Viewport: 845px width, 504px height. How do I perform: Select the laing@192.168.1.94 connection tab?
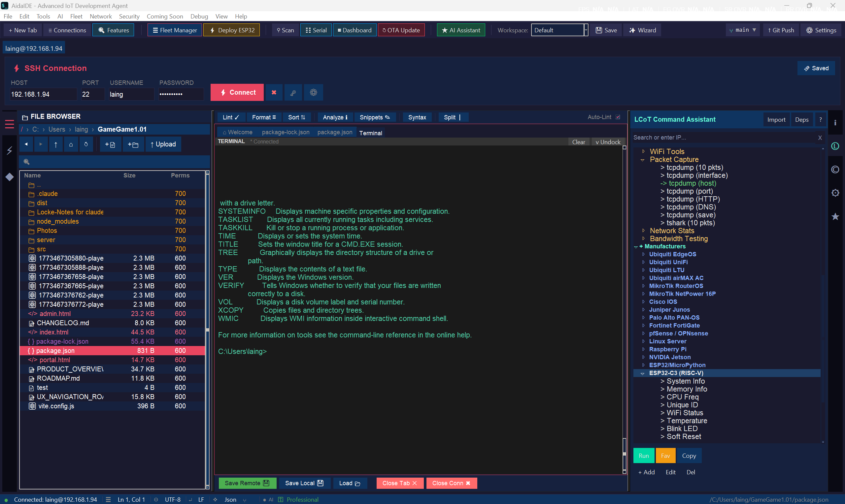point(34,48)
